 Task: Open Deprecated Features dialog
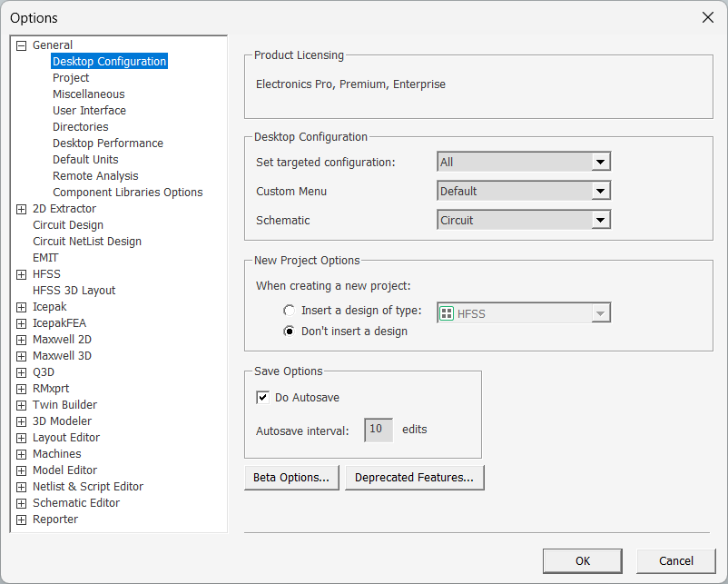[415, 478]
